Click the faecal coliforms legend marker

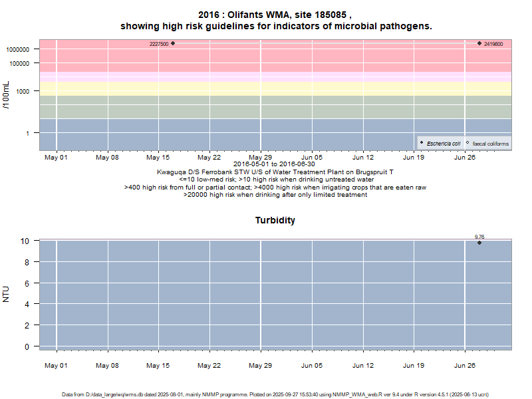pyautogui.click(x=467, y=143)
